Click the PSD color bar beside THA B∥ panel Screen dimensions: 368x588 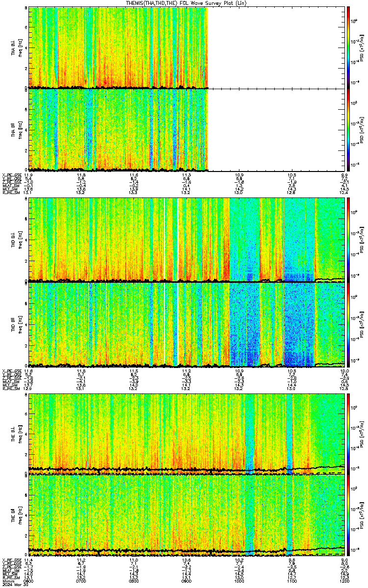348,130
